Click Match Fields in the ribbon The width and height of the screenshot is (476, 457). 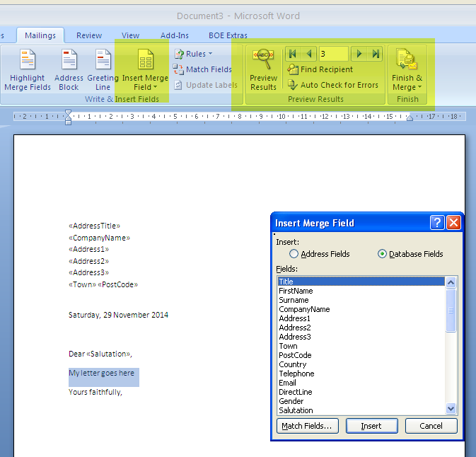202,69
